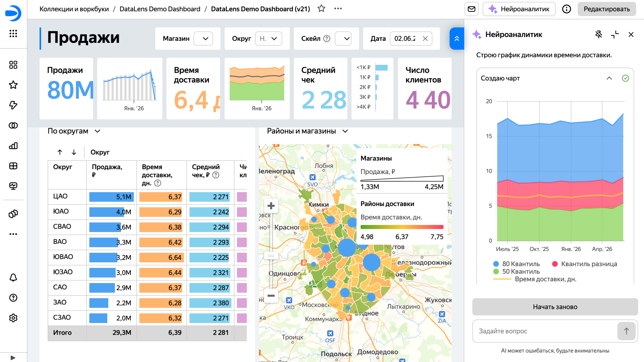Screen dimensions: 644x362
Task: Sort table descending with down arrow
Action: pyautogui.click(x=74, y=152)
